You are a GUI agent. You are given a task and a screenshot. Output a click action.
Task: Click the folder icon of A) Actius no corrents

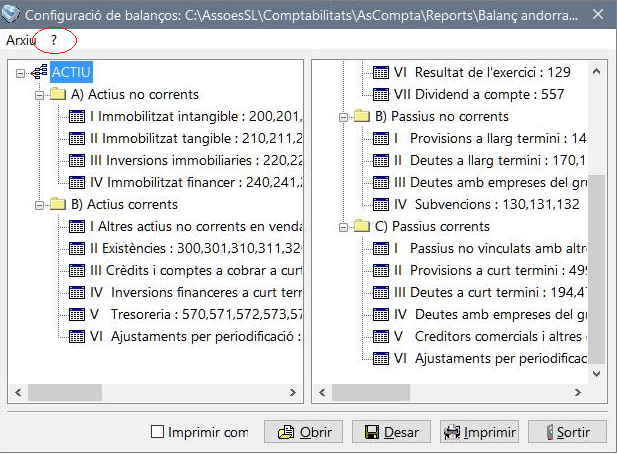pos(58,94)
